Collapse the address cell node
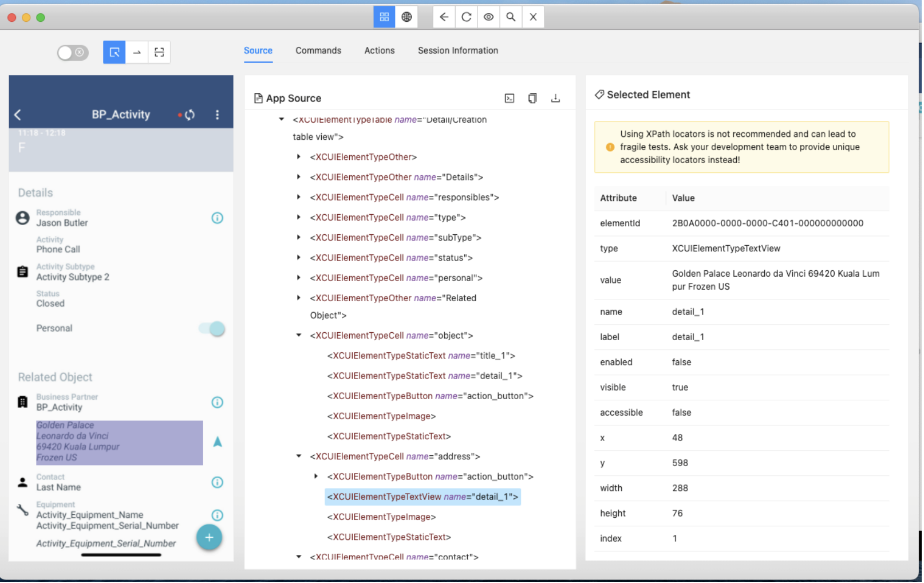 (x=299, y=457)
